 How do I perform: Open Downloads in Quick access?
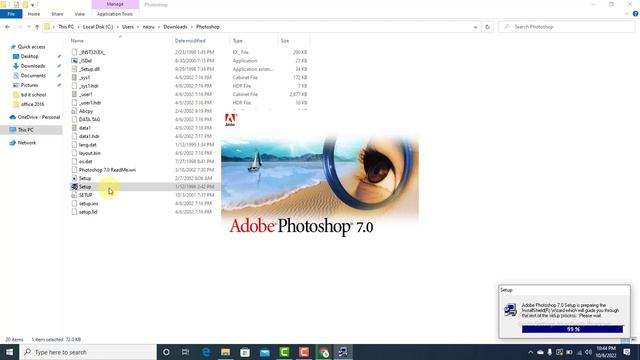point(33,66)
